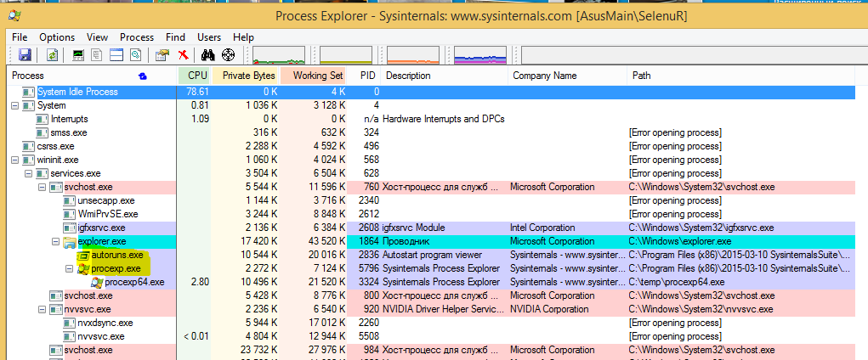Click the binoculars Find Handle icon
Screen dimensions: 868x360
click(x=207, y=55)
